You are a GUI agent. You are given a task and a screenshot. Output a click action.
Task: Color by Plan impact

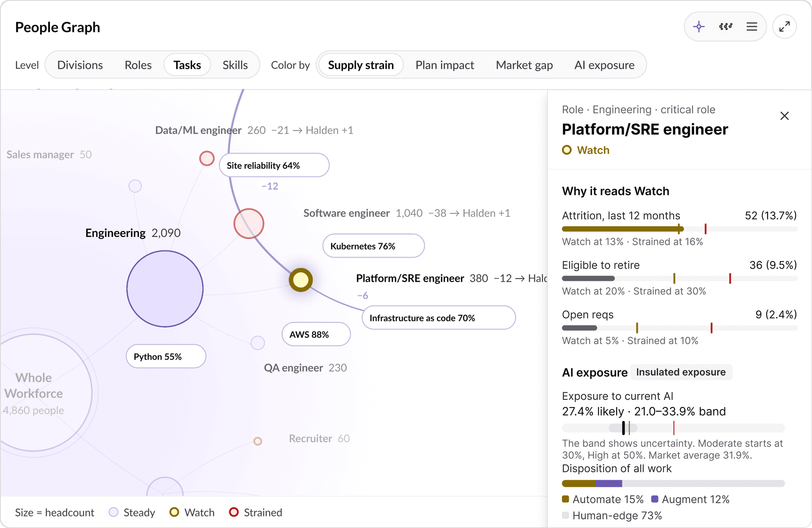point(444,65)
